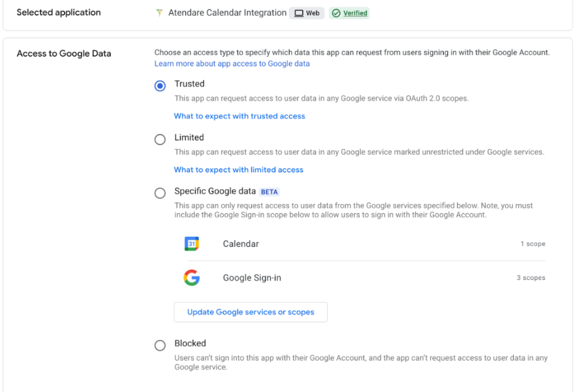Click the Google Sign-in service row
Screen dimensions: 576x392
click(252, 278)
